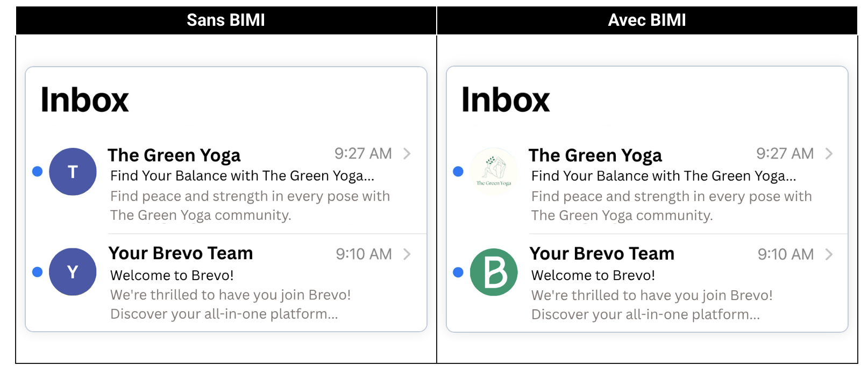This screenshot has width=868, height=372.
Task: Click the purple "Y" sender avatar
Action: tap(73, 271)
